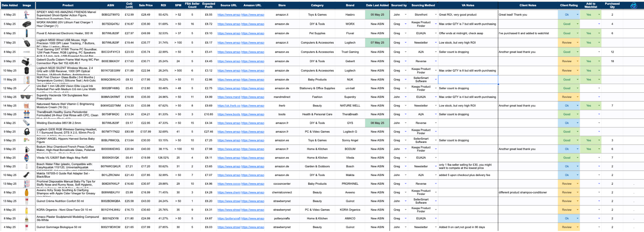
Task: Open Client Rating dropdown for WORX charger row
Action: click(577, 24)
